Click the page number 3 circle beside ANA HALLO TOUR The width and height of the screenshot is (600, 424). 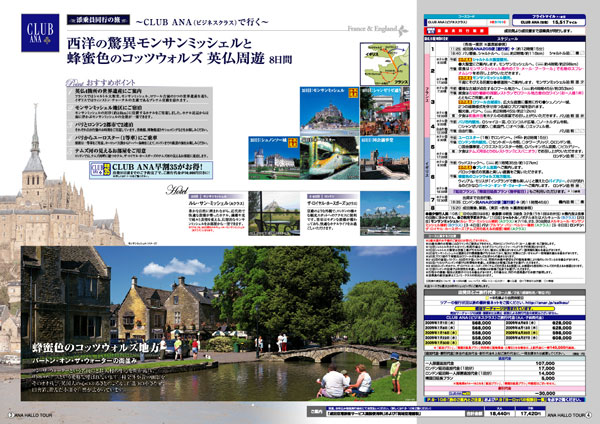(x=10, y=415)
